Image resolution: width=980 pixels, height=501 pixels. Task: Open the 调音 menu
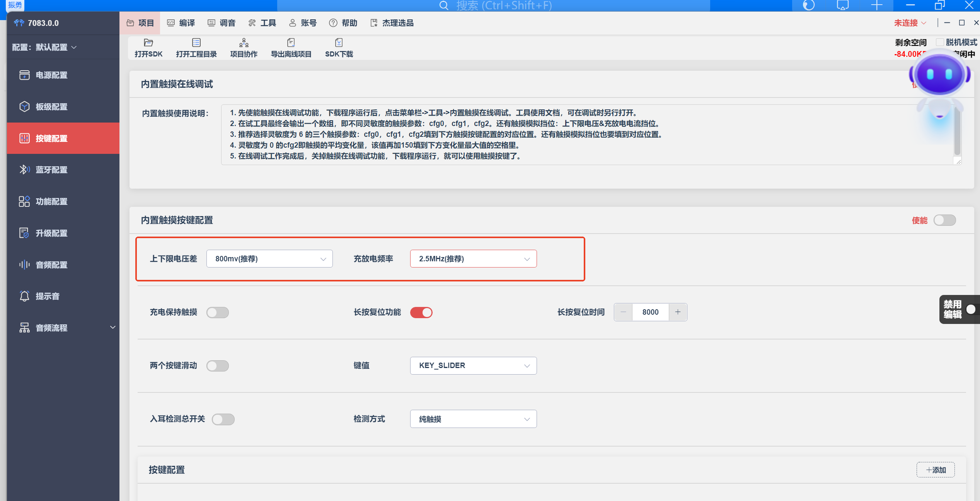(x=222, y=23)
